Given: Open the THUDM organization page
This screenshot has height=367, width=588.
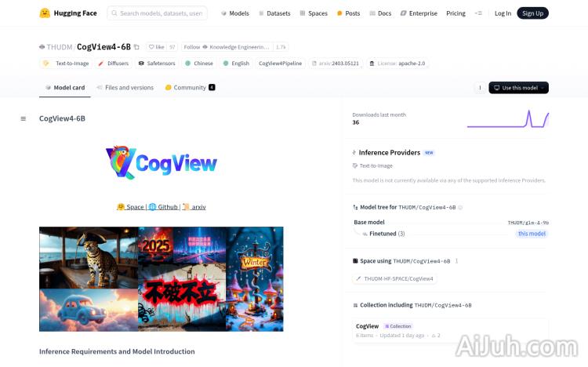Looking at the screenshot, I should [60, 47].
